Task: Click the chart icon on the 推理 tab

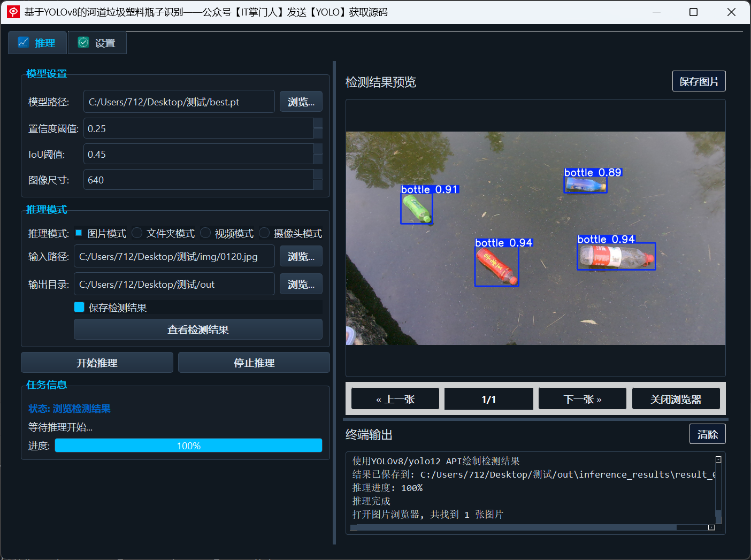Action: [x=23, y=42]
